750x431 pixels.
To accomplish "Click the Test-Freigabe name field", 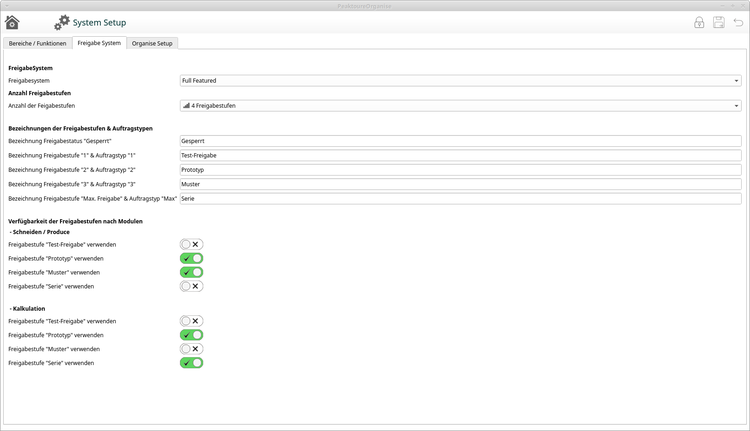I will tap(461, 155).
